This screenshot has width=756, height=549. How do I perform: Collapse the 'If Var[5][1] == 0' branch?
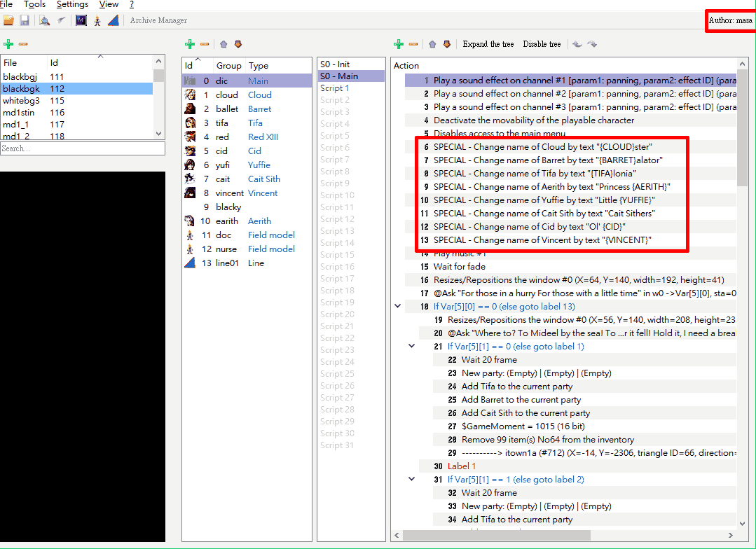(412, 346)
